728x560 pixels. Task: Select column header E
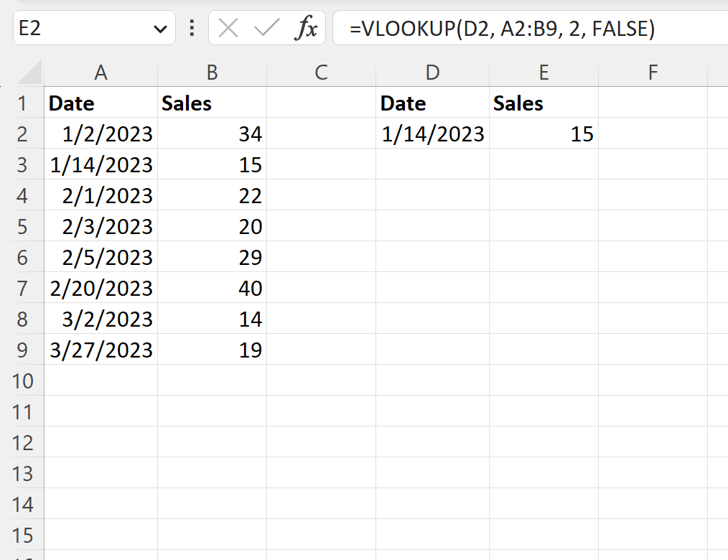coord(543,72)
